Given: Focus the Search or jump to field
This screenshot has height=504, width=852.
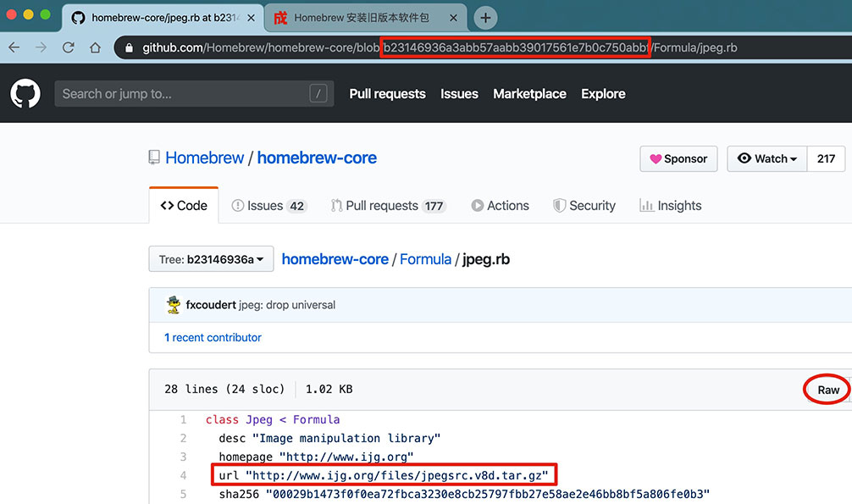Looking at the screenshot, I should (x=194, y=93).
